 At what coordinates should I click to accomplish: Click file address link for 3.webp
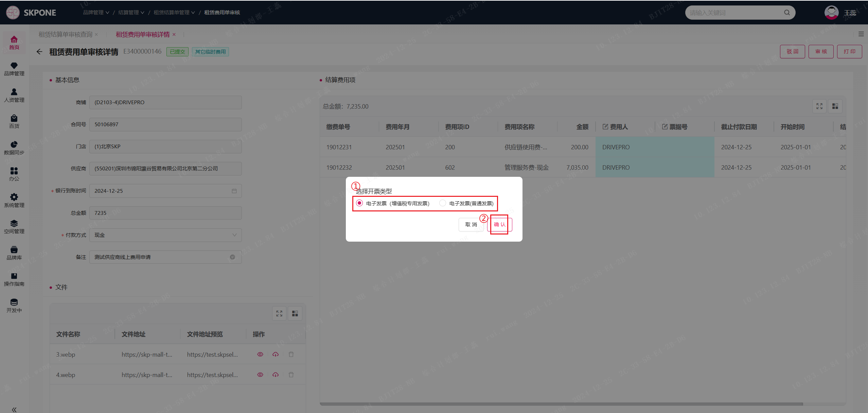(x=147, y=354)
